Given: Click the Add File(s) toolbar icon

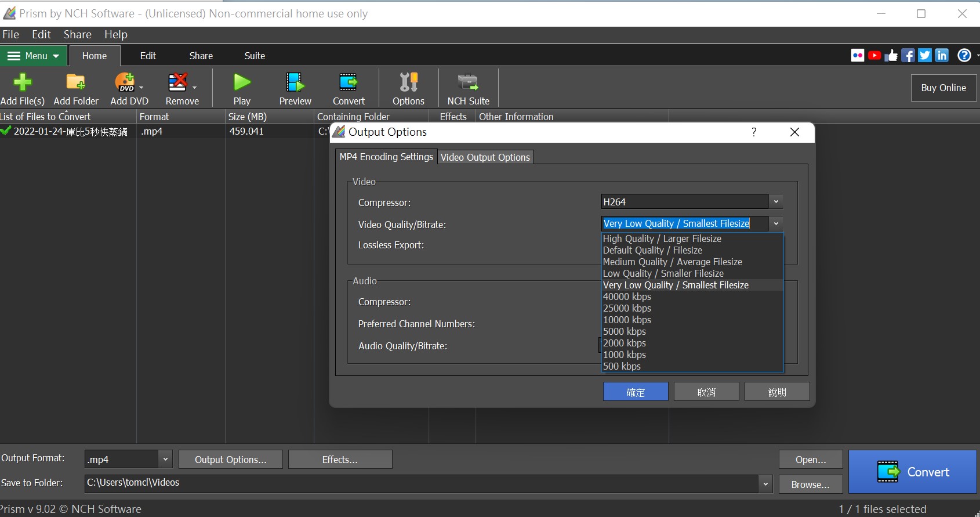Looking at the screenshot, I should [x=23, y=83].
